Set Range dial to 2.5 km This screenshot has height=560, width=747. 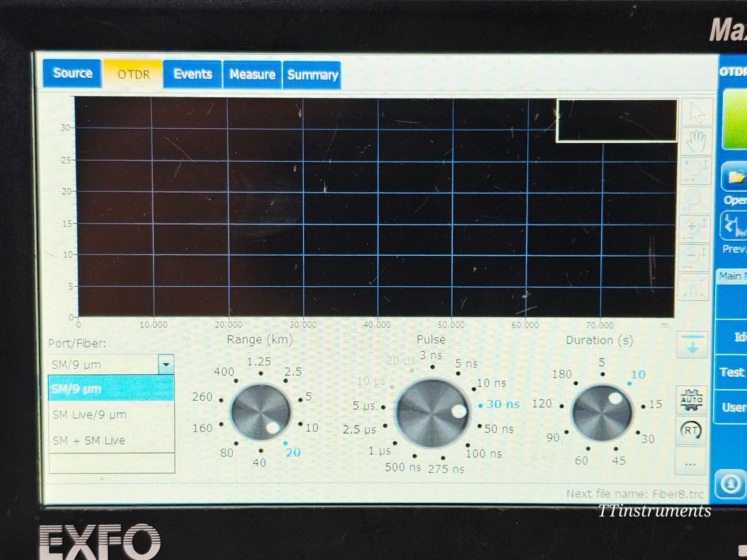[x=293, y=371]
